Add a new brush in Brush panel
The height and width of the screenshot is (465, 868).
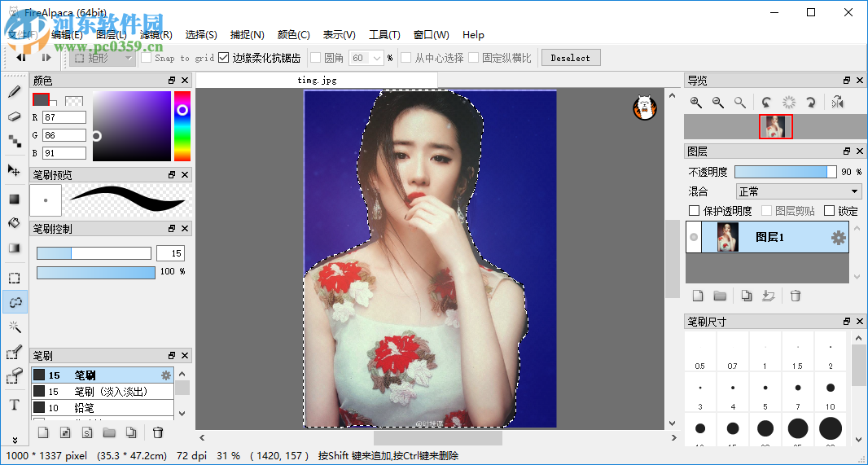42,432
